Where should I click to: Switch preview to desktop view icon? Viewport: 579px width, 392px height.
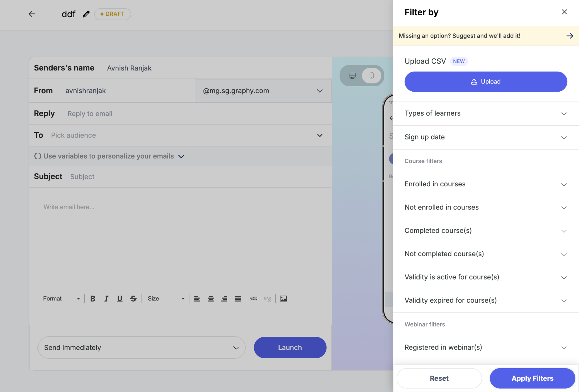(352, 76)
